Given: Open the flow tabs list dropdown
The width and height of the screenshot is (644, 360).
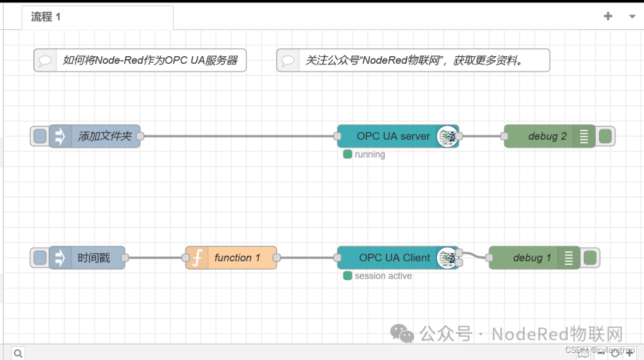Looking at the screenshot, I should [632, 17].
